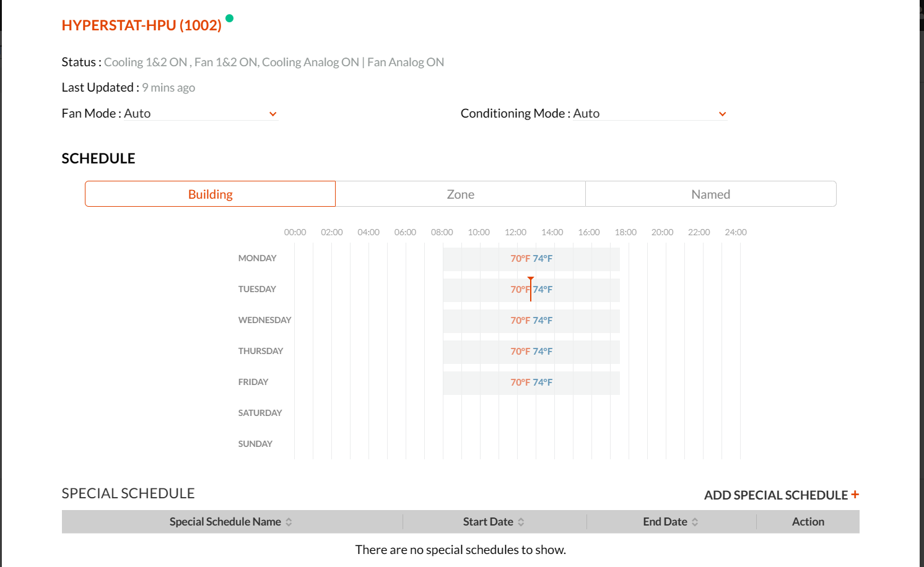Image resolution: width=924 pixels, height=567 pixels.
Task: Click the empty Saturday schedule row
Action: (x=517, y=413)
